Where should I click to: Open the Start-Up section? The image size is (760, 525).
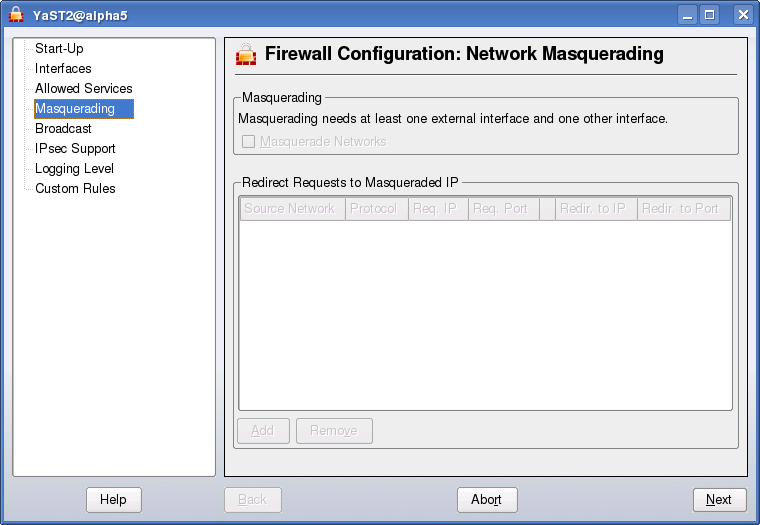point(59,48)
